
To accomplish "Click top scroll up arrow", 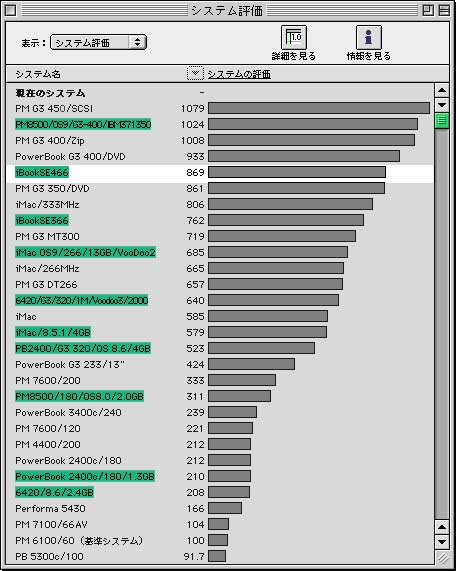I will pos(442,90).
